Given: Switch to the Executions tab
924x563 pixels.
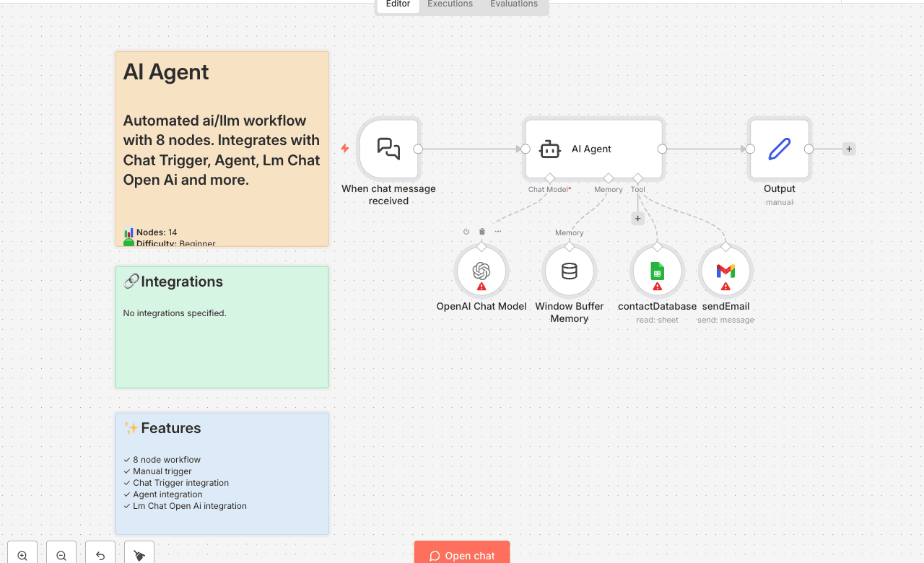Looking at the screenshot, I should [450, 4].
